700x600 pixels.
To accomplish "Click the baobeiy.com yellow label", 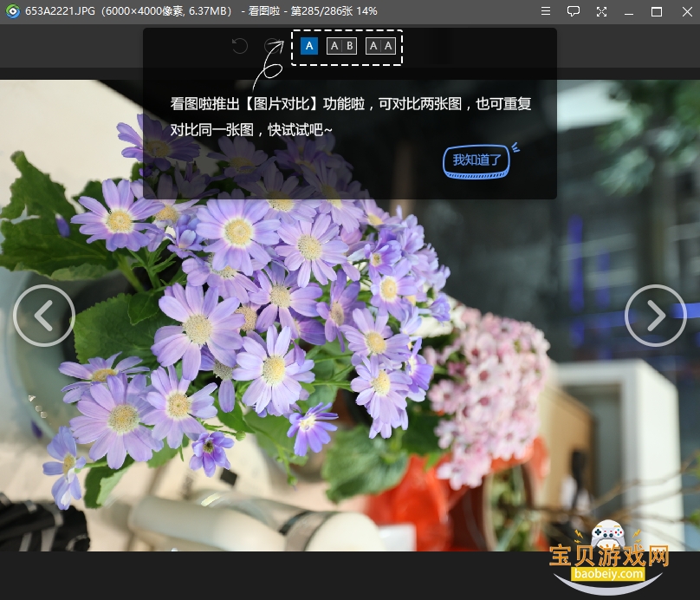I will 607,574.
